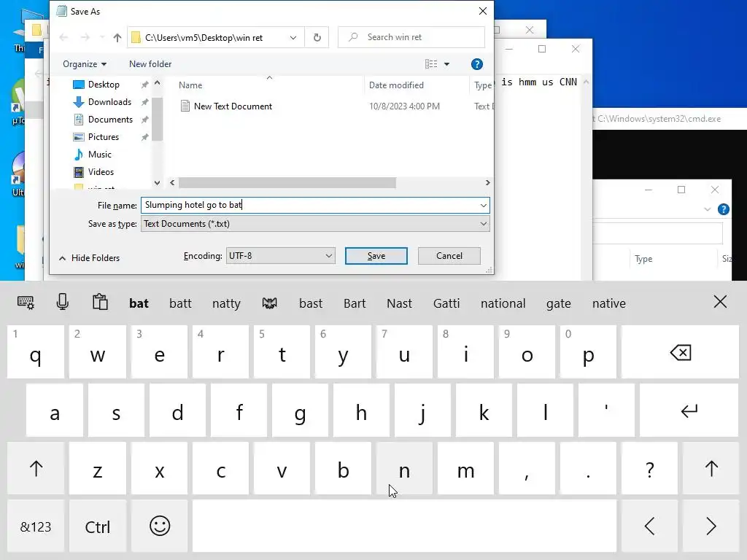
Task: Tap the question mark key
Action: 649,469
